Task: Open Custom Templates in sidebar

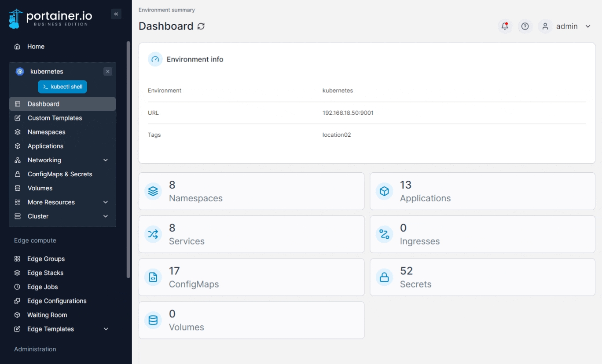Action: click(x=55, y=118)
